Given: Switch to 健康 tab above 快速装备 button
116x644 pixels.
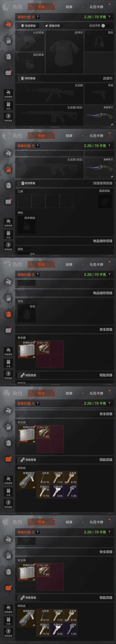Looking at the screenshot, I should 69,7.
